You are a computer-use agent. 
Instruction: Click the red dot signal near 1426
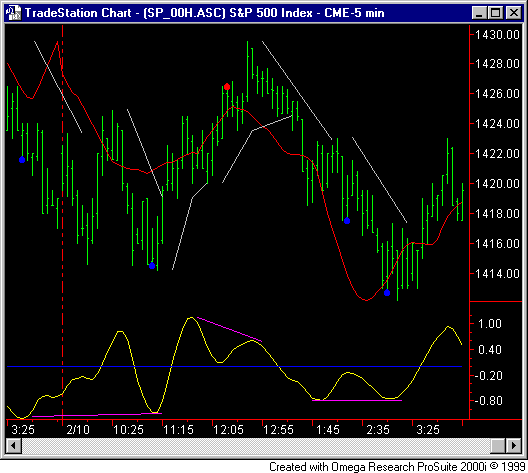227,87
